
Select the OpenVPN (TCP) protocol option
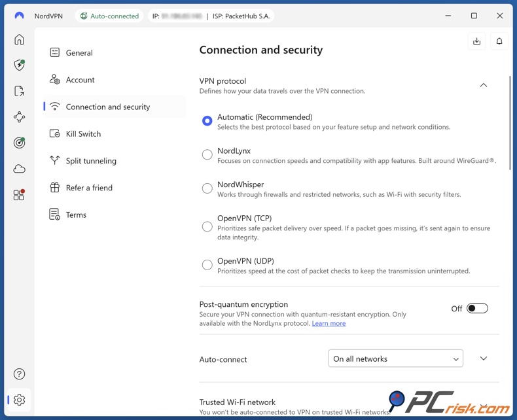tap(207, 227)
